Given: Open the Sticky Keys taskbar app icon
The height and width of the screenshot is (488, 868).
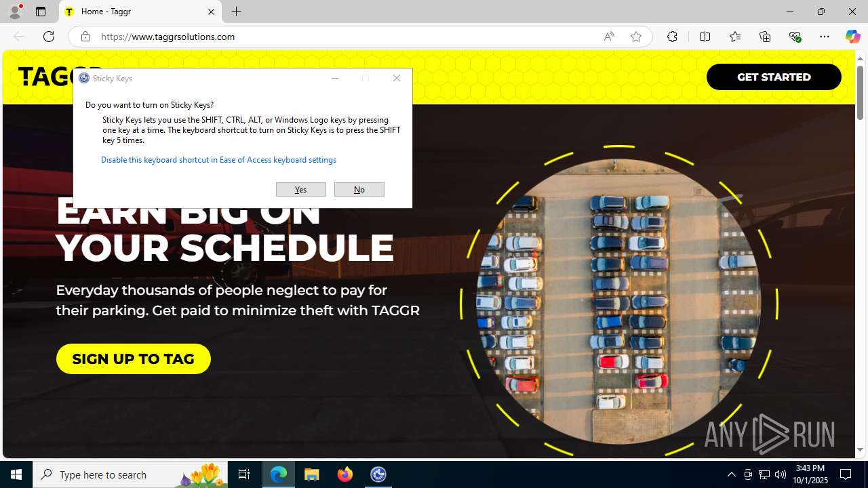Looking at the screenshot, I should point(378,474).
